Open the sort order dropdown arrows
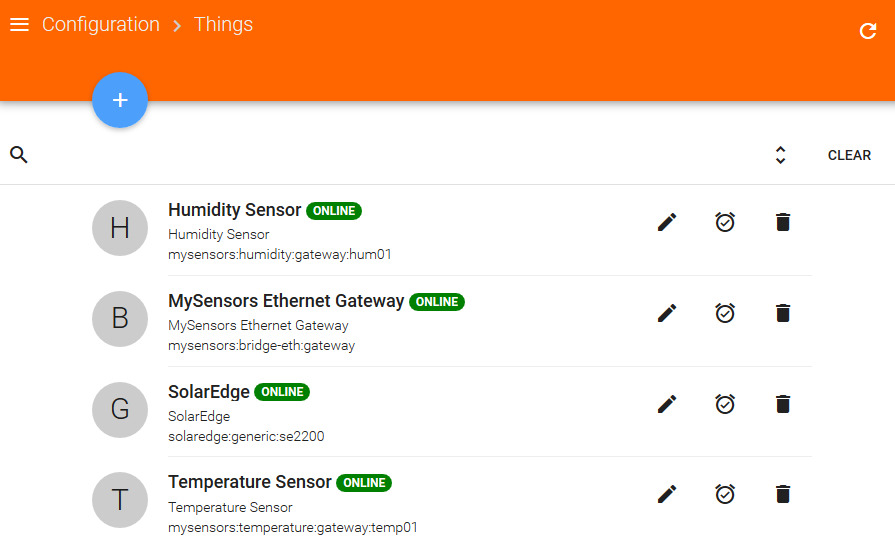The width and height of the screenshot is (895, 547). 780,155
